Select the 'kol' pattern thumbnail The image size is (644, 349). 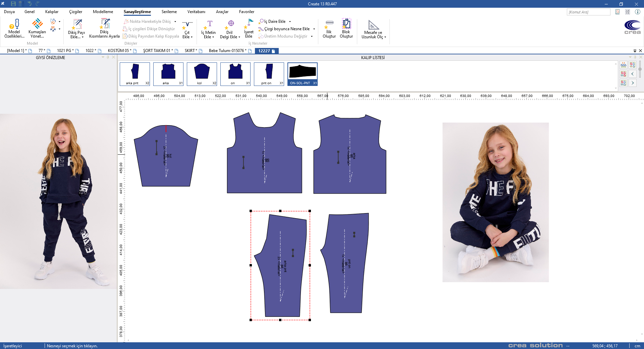[202, 74]
